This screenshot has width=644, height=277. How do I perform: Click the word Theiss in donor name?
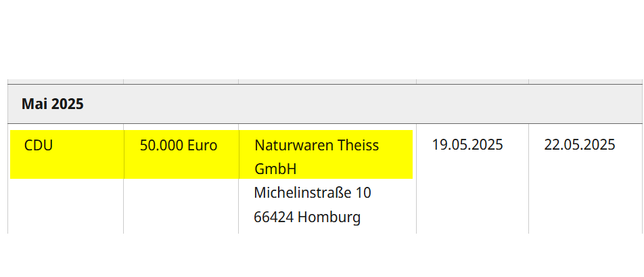coord(358,146)
